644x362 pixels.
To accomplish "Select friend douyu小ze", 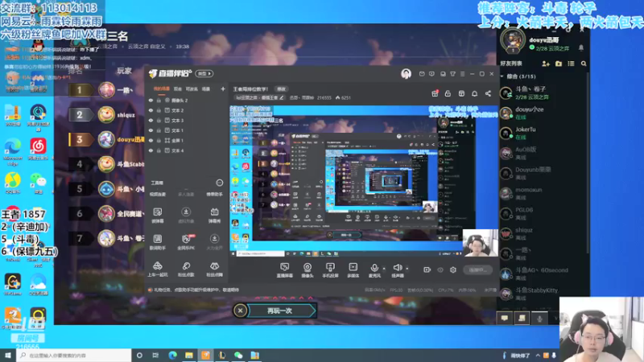I will click(543, 113).
